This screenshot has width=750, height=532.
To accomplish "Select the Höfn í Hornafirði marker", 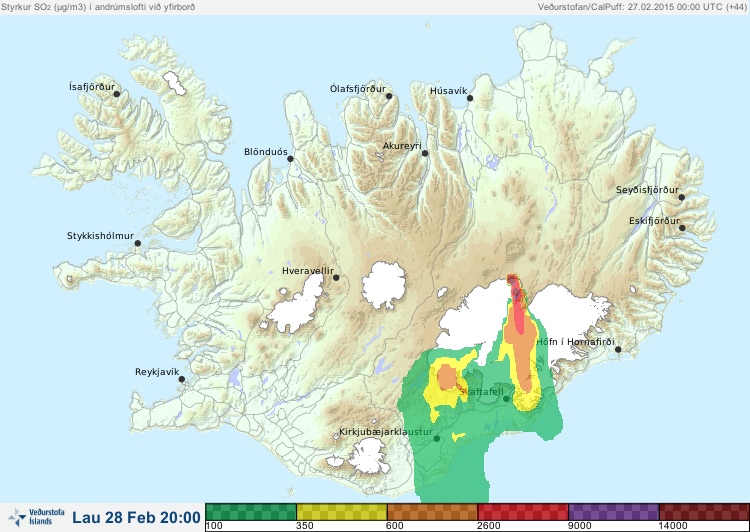I will click(618, 350).
